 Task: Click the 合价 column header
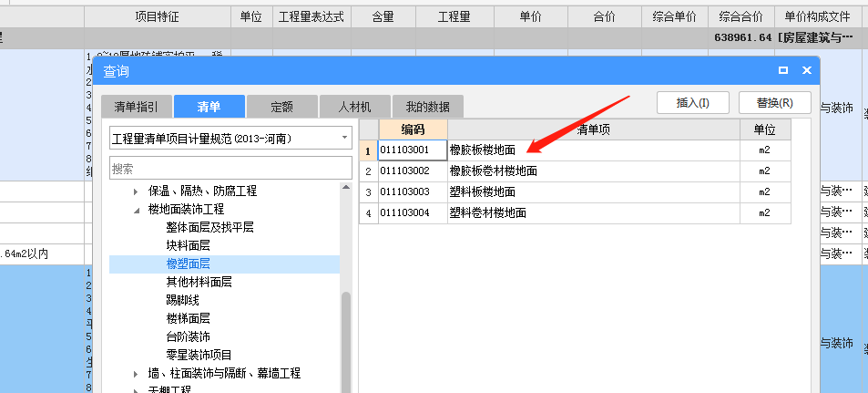coord(604,17)
